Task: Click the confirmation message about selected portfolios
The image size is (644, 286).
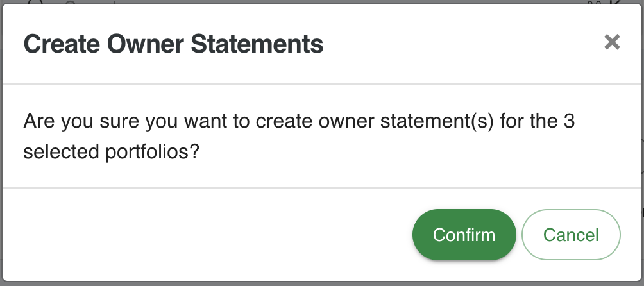Action: (299, 137)
